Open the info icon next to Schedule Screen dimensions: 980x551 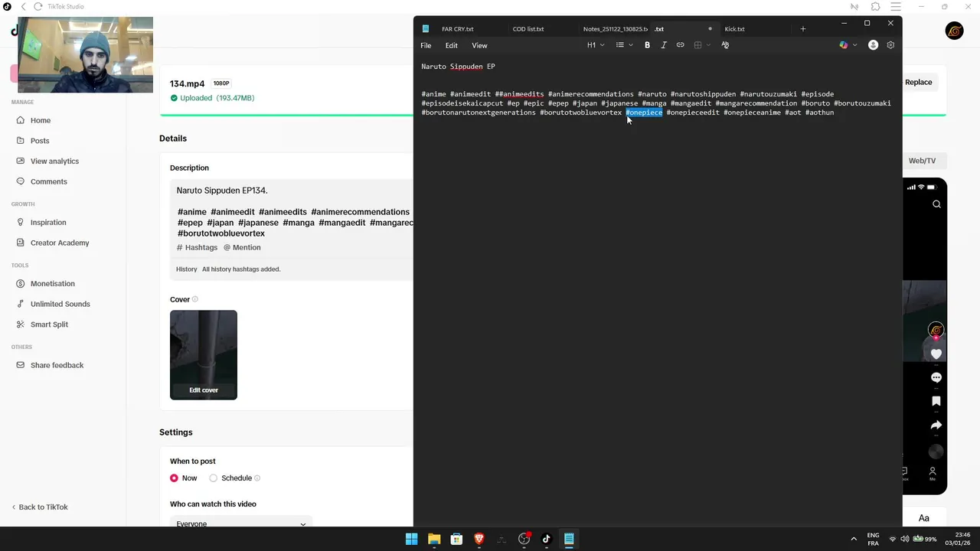click(257, 478)
